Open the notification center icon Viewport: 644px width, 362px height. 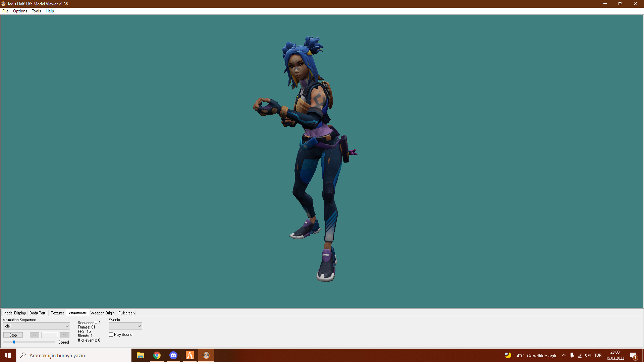pos(634,356)
